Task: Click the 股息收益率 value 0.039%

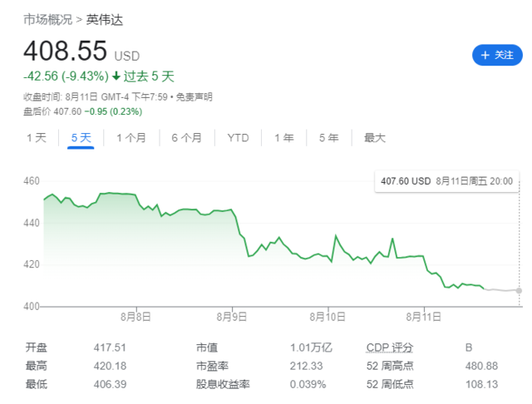Action: [308, 384]
